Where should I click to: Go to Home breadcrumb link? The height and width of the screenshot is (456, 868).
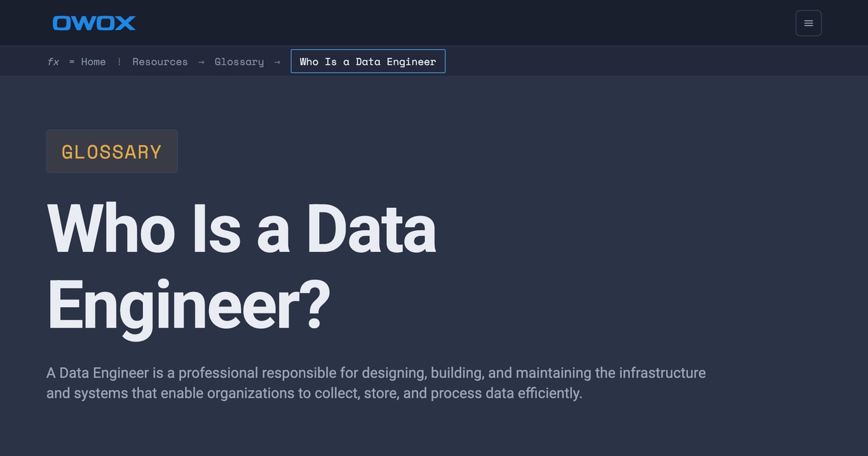[x=93, y=62]
